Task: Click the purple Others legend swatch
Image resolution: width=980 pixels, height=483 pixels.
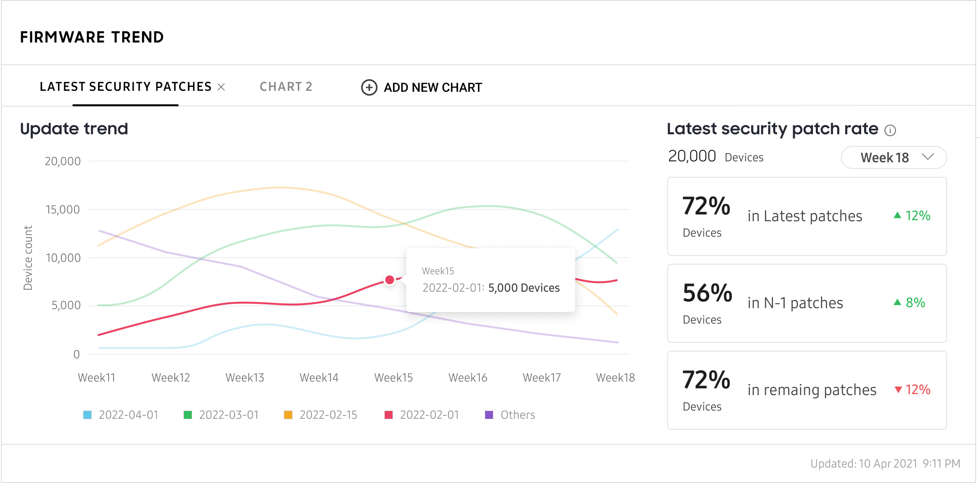Action: pos(489,415)
